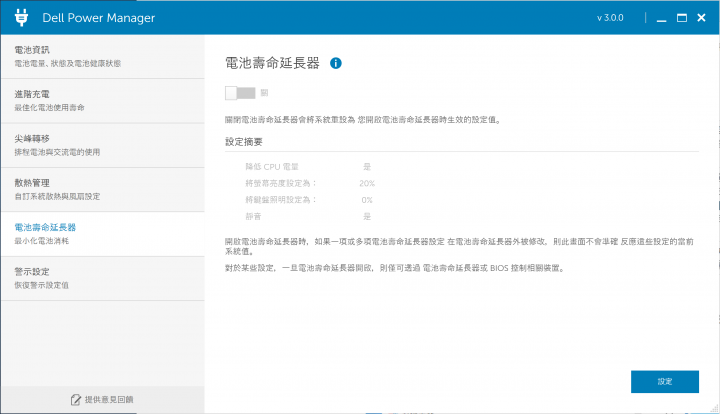Click the blue 設定 button
The width and height of the screenshot is (720, 414).
665,381
